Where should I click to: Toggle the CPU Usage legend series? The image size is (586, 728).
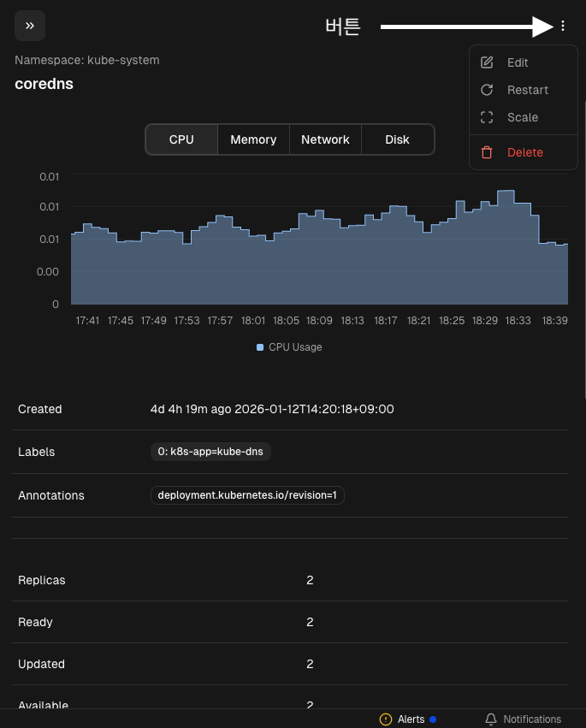click(289, 347)
